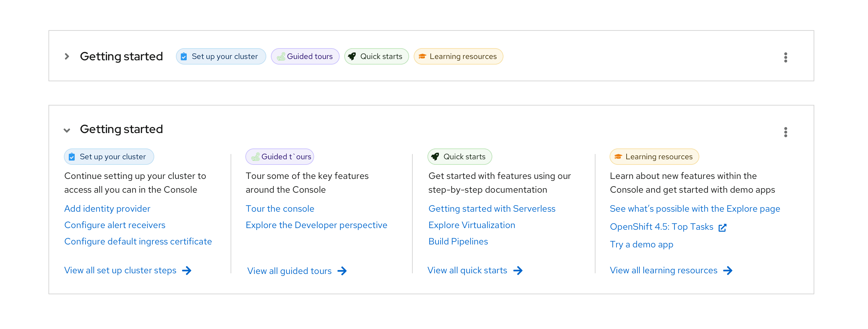Select Learning resources label in collapsed header

(x=458, y=56)
